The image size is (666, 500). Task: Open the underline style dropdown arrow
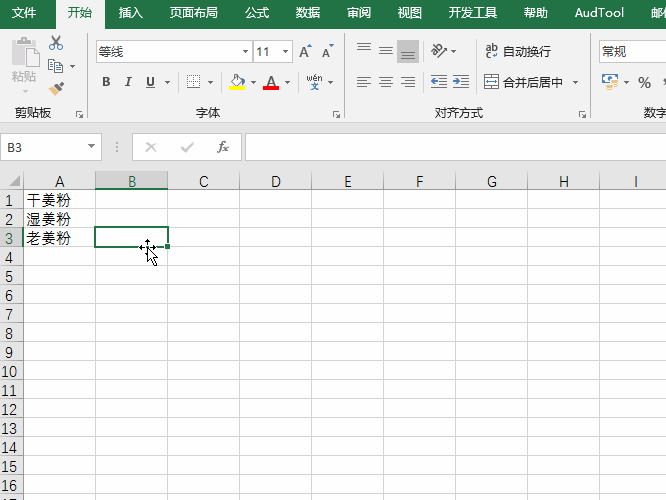(167, 82)
